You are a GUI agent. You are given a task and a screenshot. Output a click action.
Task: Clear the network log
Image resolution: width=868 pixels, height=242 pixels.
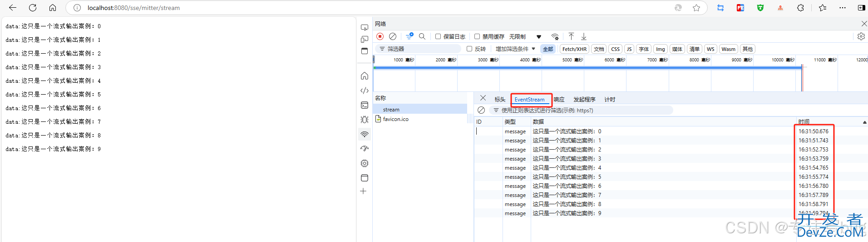coord(393,36)
